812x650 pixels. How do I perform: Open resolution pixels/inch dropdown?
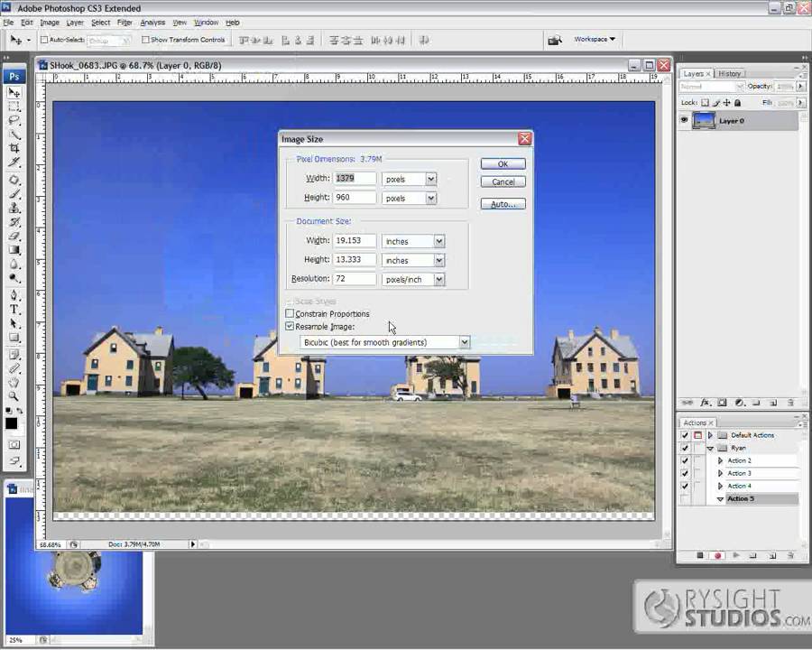[439, 279]
